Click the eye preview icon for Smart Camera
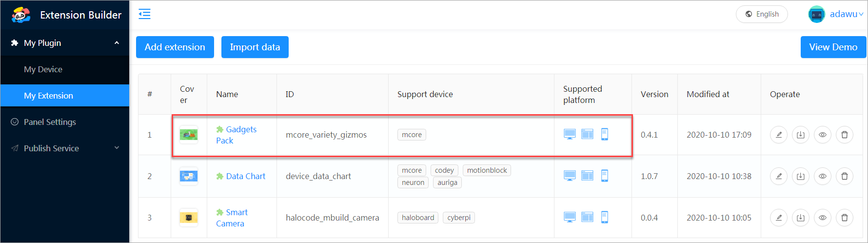The height and width of the screenshot is (243, 868). (x=823, y=218)
